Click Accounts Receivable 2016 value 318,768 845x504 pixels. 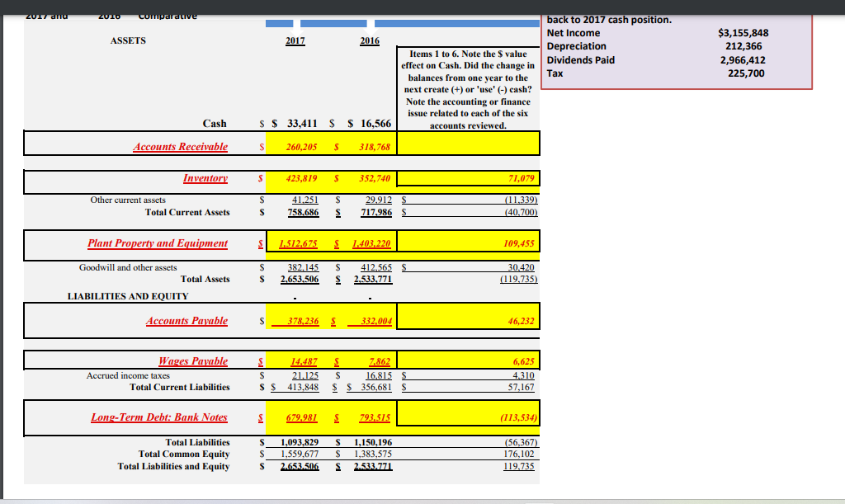[x=375, y=147]
